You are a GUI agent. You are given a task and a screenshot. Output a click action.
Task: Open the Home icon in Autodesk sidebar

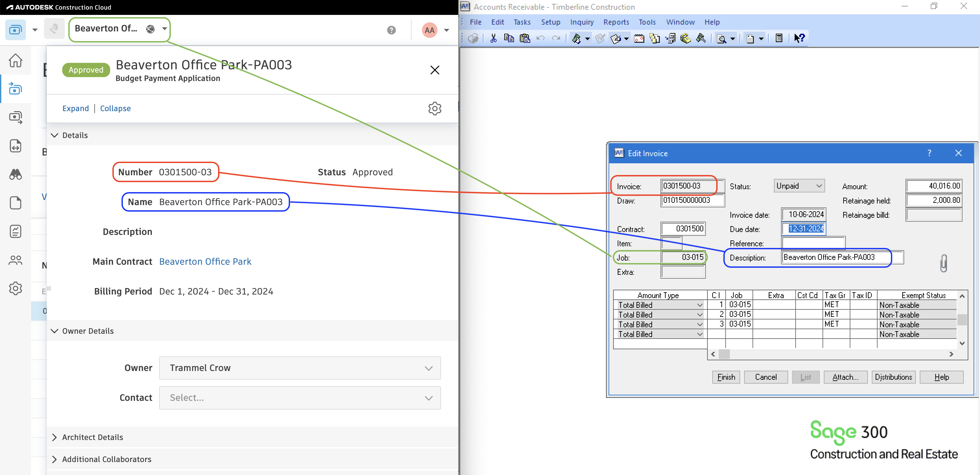(x=16, y=61)
